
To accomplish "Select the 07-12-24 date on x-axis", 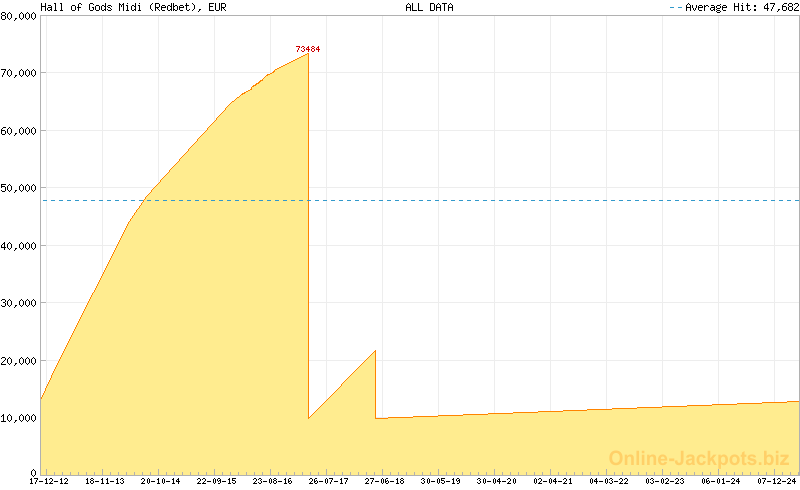I will point(777,481).
